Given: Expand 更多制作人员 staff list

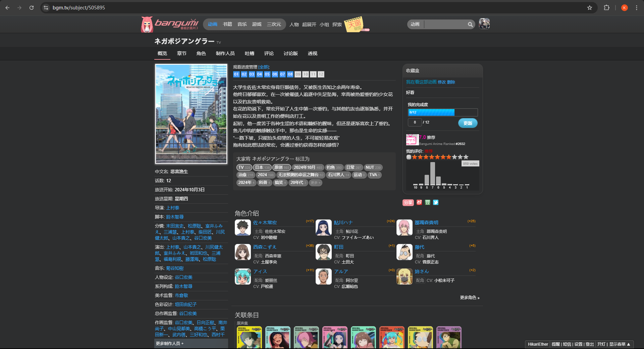Looking at the screenshot, I should click(170, 344).
